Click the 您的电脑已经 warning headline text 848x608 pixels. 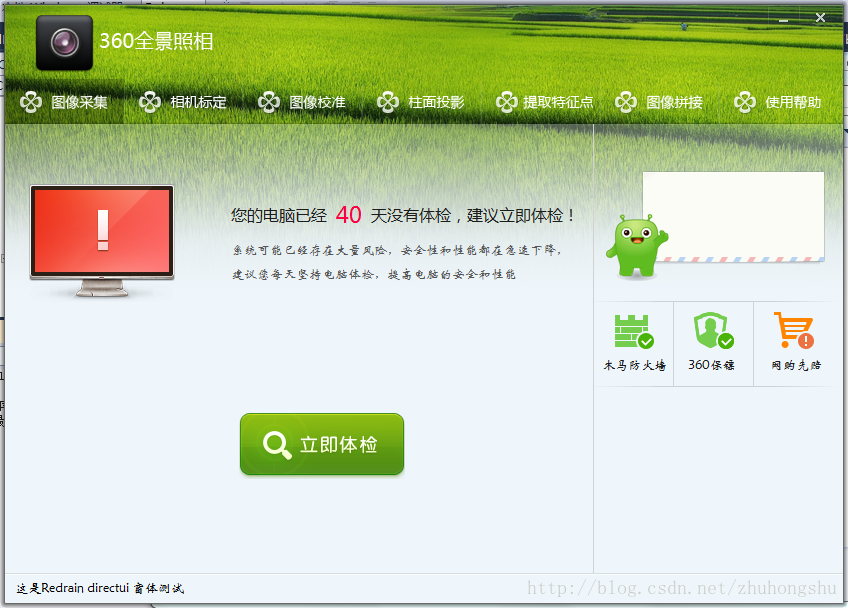(x=402, y=215)
